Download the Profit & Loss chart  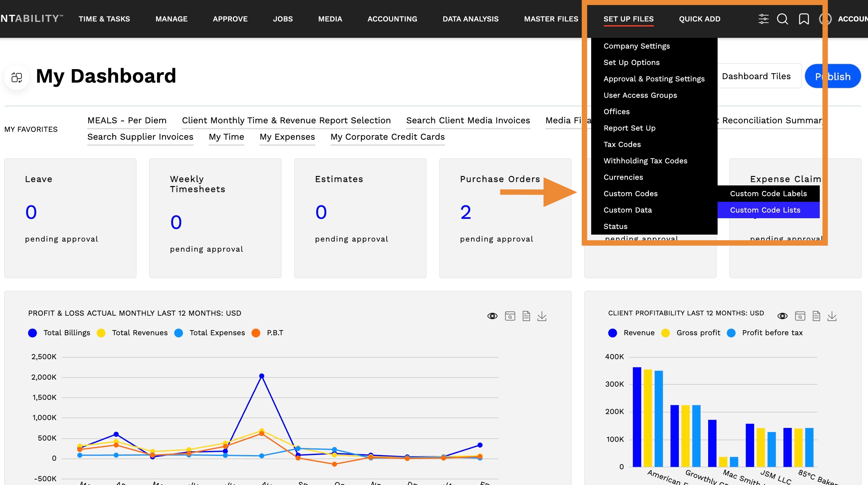(x=542, y=316)
